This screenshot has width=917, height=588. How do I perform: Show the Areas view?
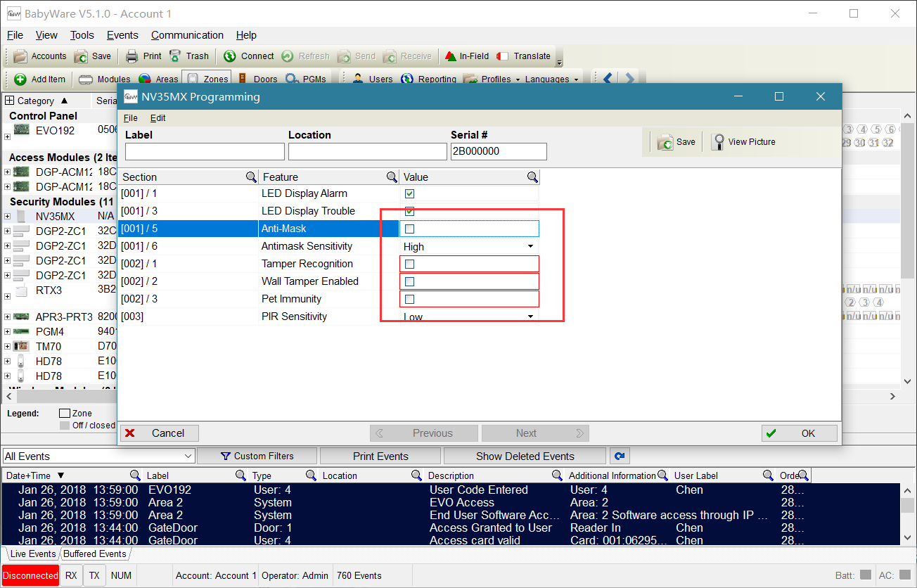point(158,79)
